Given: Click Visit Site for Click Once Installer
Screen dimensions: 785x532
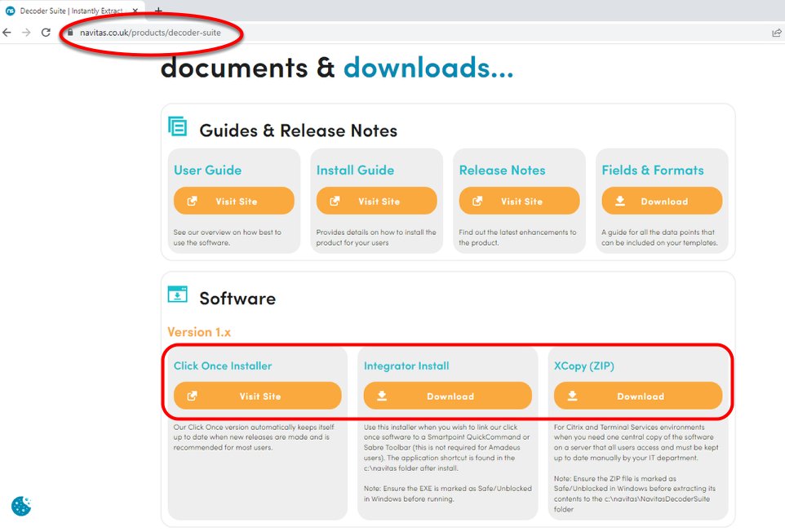Looking at the screenshot, I should (x=257, y=396).
